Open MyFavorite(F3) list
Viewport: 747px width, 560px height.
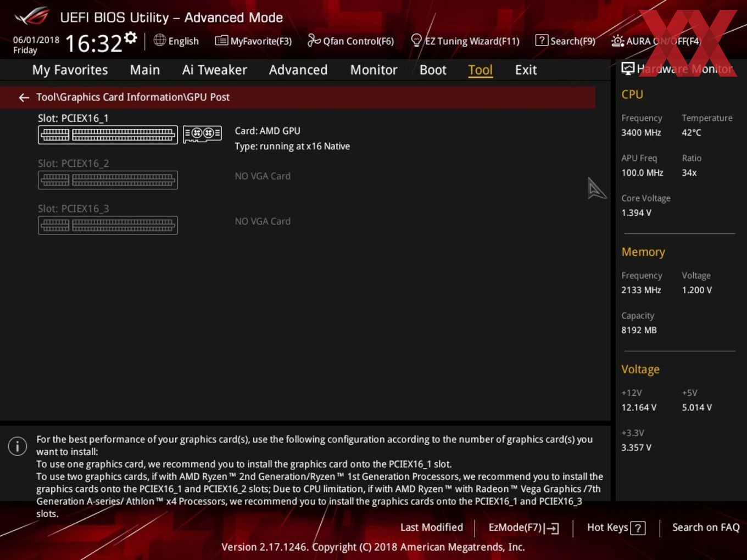point(253,41)
